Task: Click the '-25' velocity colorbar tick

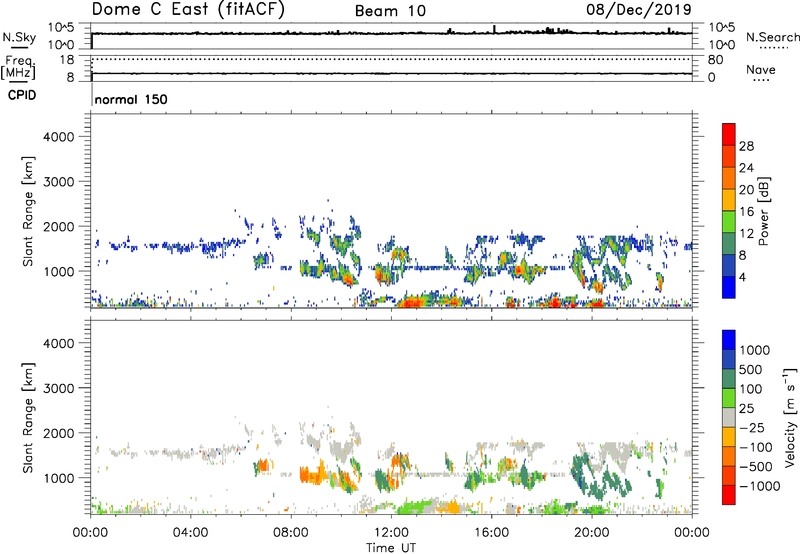Action: pos(752,427)
